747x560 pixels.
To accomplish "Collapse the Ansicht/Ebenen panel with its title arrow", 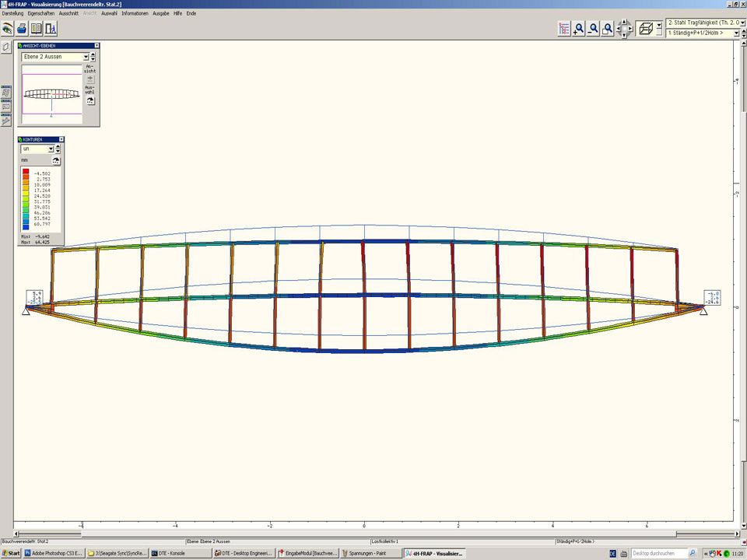I will tap(96, 46).
